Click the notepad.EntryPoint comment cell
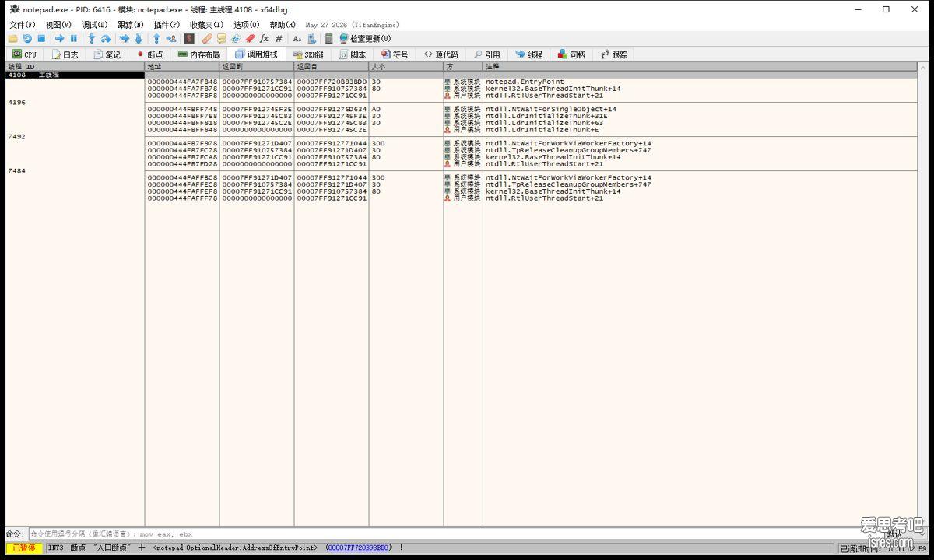The height and width of the screenshot is (560, 934). [525, 82]
